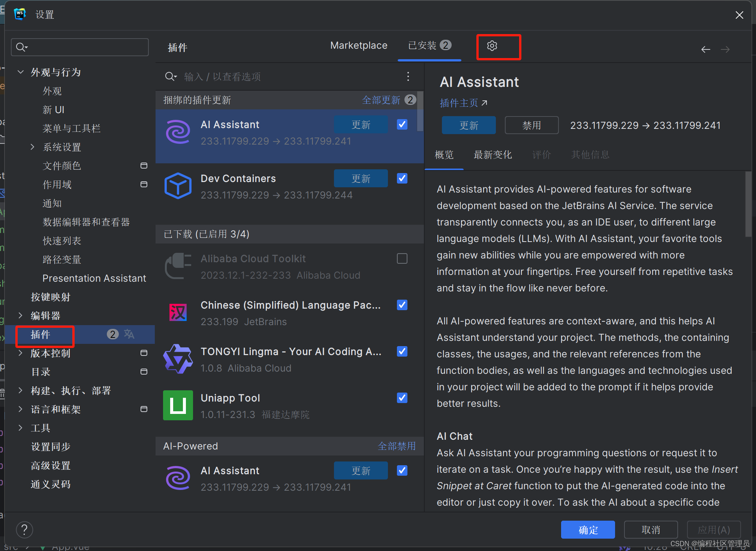Switch to the Marketplace tab
The image size is (756, 551).
[358, 45]
